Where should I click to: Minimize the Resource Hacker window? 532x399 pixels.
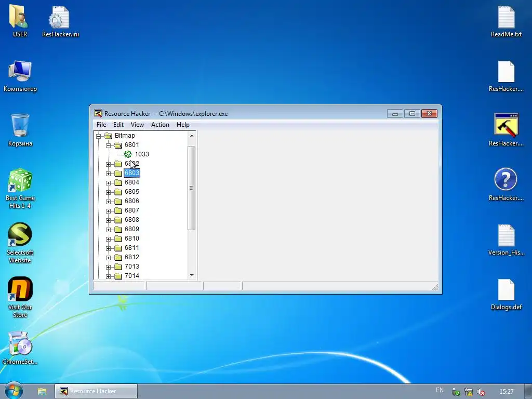click(x=395, y=114)
